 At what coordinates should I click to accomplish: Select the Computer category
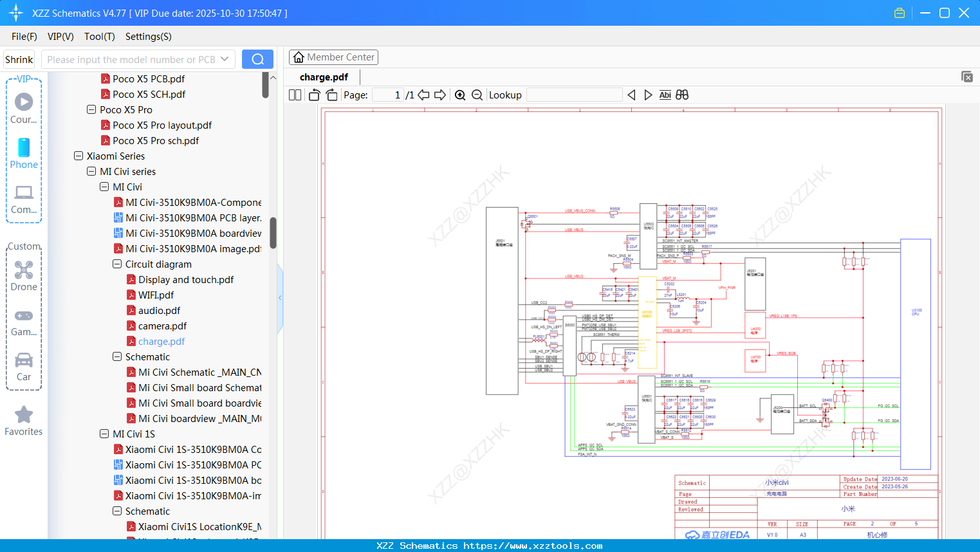[x=24, y=199]
